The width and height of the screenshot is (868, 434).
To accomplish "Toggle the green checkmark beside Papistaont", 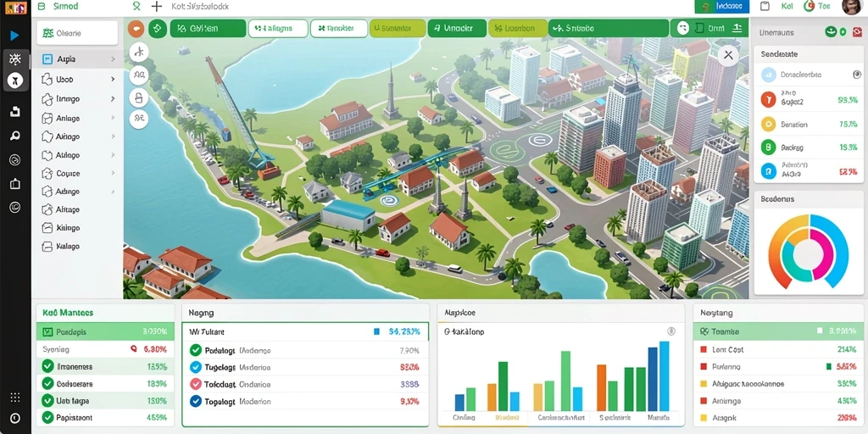I will pos(47,417).
